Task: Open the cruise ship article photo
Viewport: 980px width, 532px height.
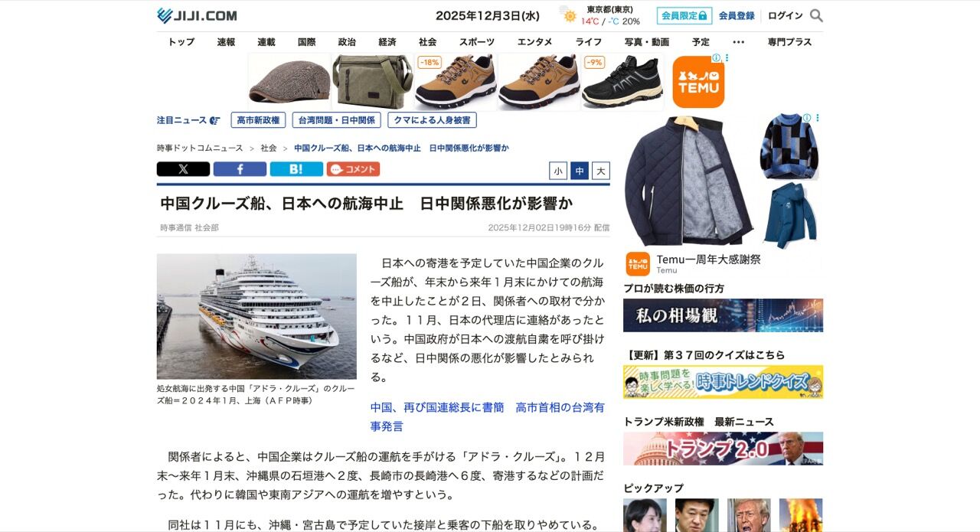Action: click(256, 316)
